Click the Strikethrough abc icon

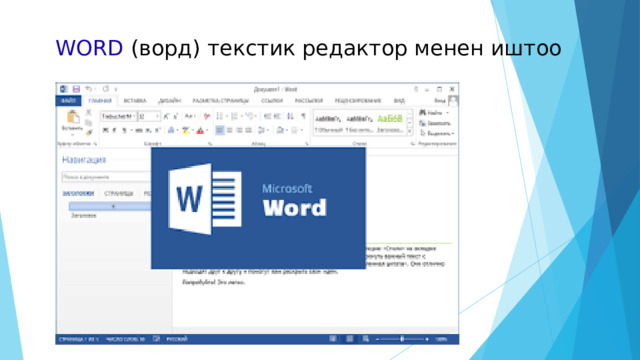(x=139, y=130)
